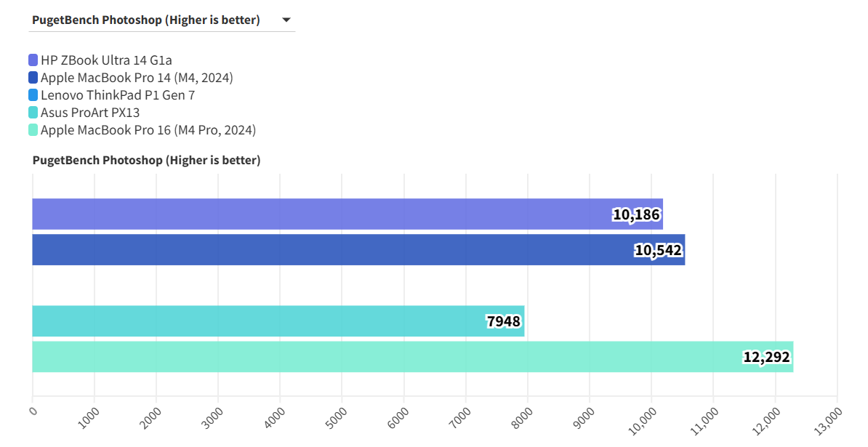This screenshot has height=447, width=868.
Task: Open the PugetBench Photoshop benchmark dropdown arrow
Action: point(286,20)
